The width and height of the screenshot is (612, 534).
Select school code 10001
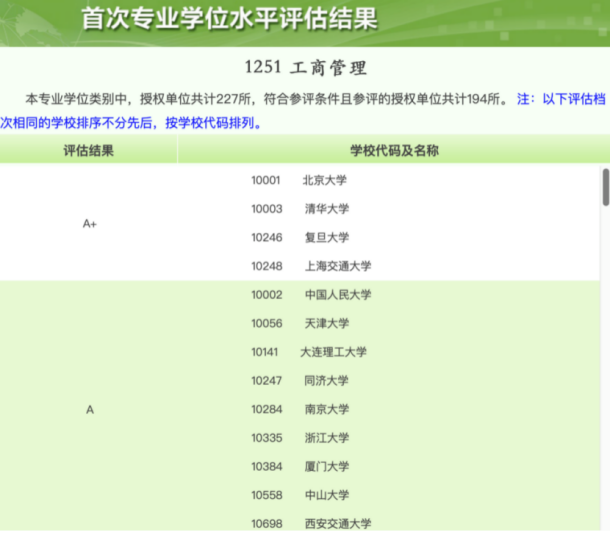266,180
